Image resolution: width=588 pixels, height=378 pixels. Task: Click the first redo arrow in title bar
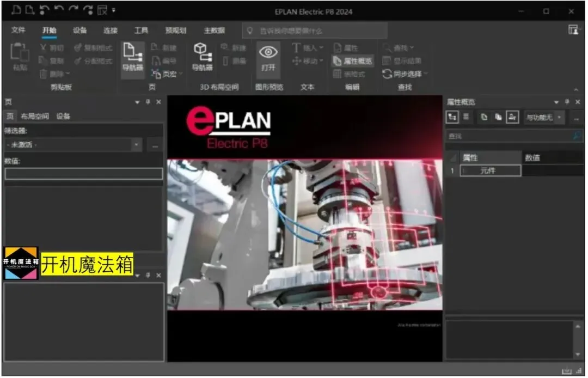coord(73,10)
